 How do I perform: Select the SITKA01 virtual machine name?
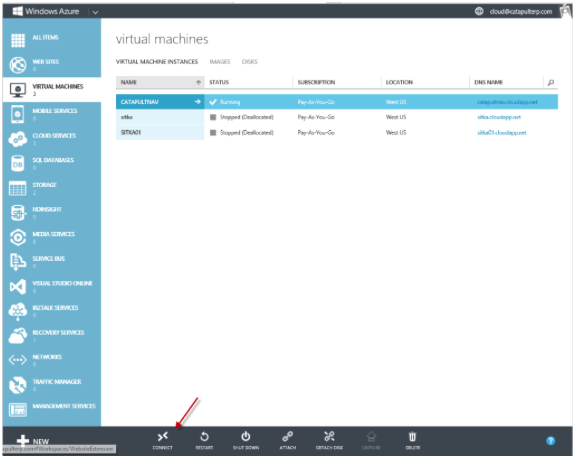(131, 132)
